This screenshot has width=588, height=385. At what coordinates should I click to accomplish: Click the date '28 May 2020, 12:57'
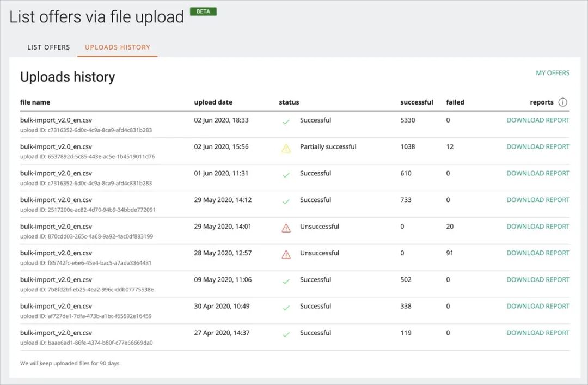coord(223,253)
